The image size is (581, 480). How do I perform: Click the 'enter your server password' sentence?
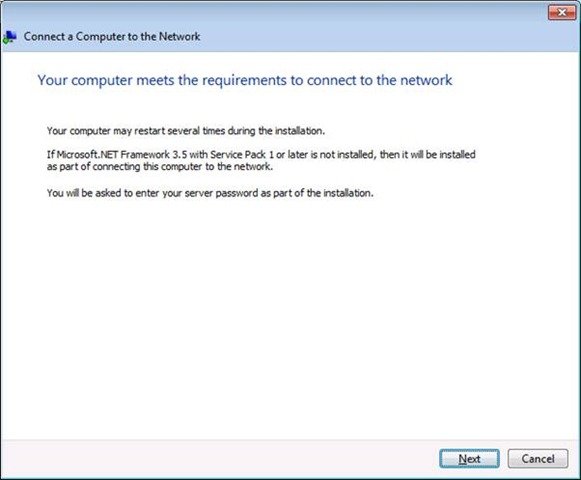coord(210,193)
